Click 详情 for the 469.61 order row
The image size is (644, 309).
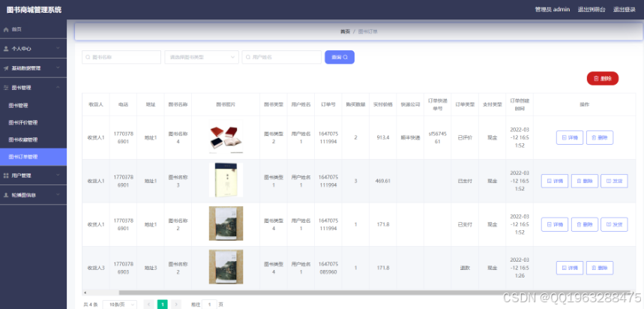555,181
